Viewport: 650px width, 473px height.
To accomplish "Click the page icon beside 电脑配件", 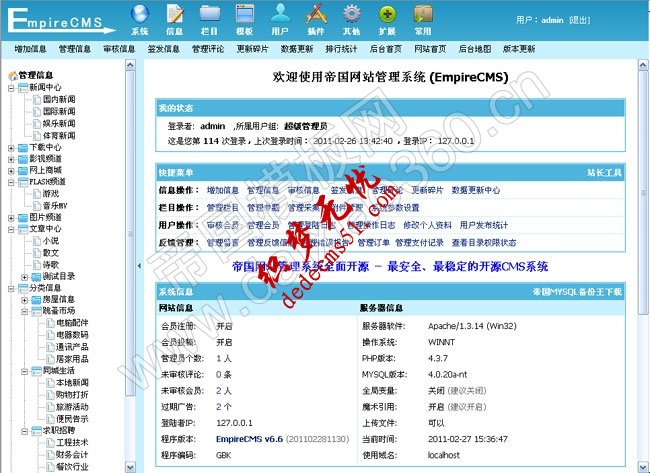I will coord(50,323).
